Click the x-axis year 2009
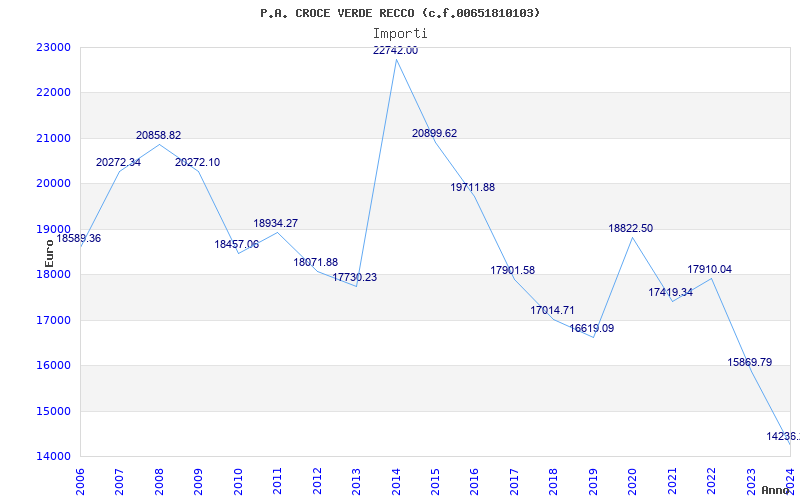Image resolution: width=800 pixels, height=500 pixels. tap(198, 481)
